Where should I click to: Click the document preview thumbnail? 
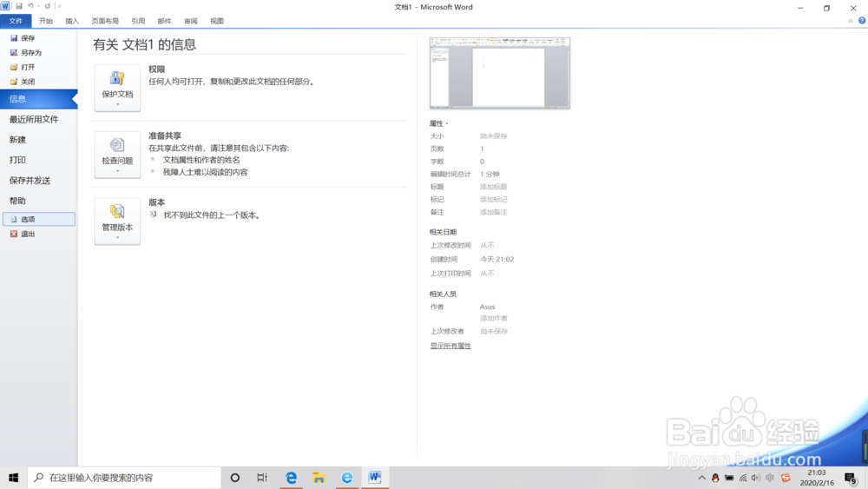(500, 73)
